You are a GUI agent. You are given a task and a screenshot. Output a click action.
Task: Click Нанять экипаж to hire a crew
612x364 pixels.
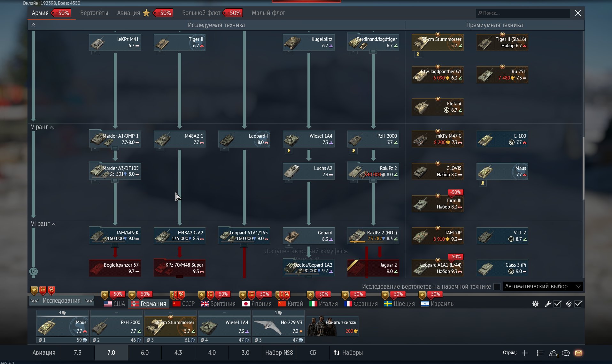[x=332, y=326]
